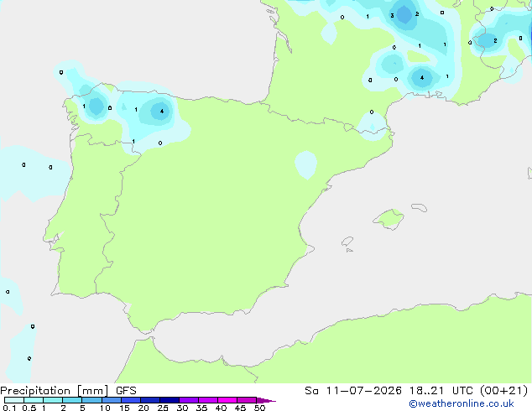Click the 45–50 mm legend color swatch
Screen dimensions: 532x411
(247, 400)
